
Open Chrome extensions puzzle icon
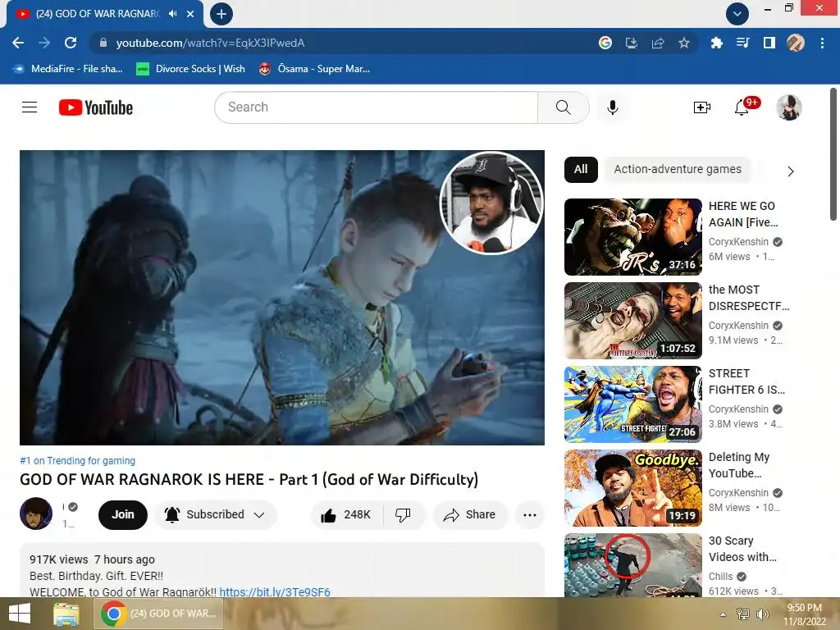click(716, 43)
